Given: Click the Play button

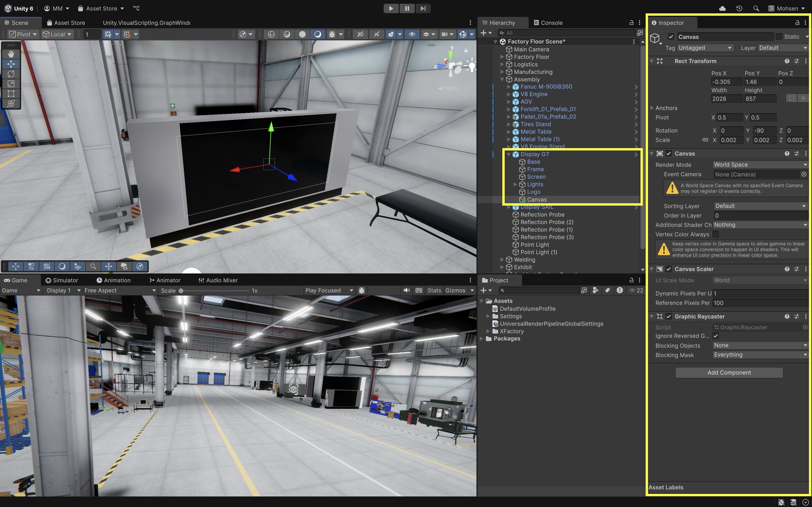Looking at the screenshot, I should click(391, 8).
